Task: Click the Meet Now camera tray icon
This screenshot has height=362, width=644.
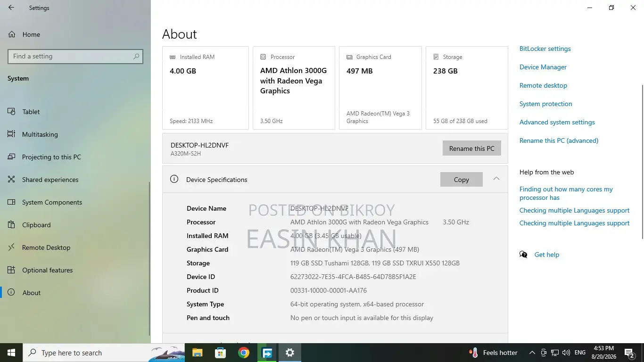Action: tap(544, 353)
